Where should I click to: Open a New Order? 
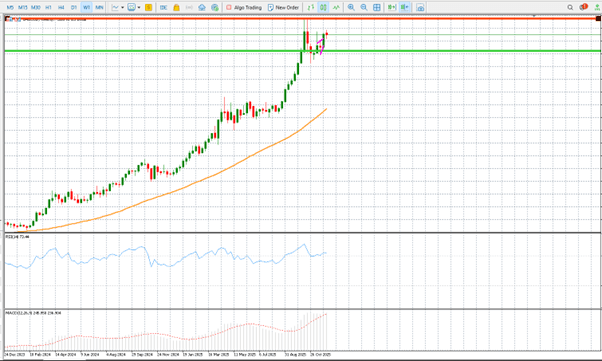coord(283,7)
